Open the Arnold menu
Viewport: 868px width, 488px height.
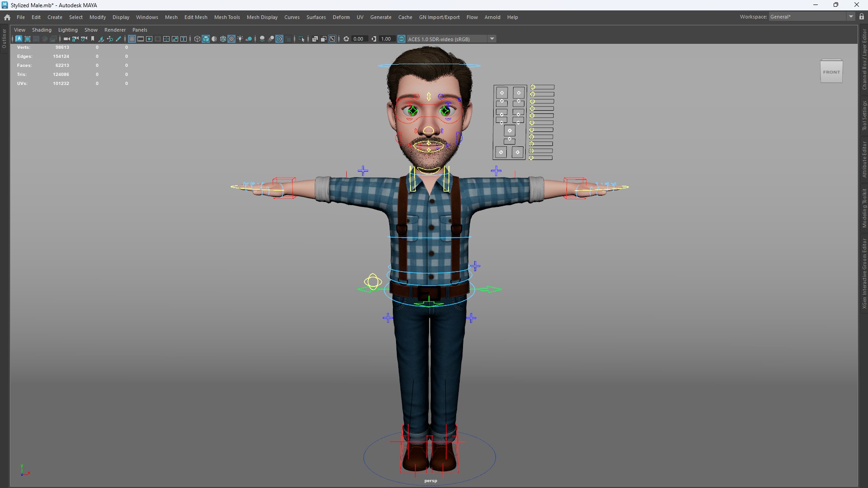[x=492, y=17]
